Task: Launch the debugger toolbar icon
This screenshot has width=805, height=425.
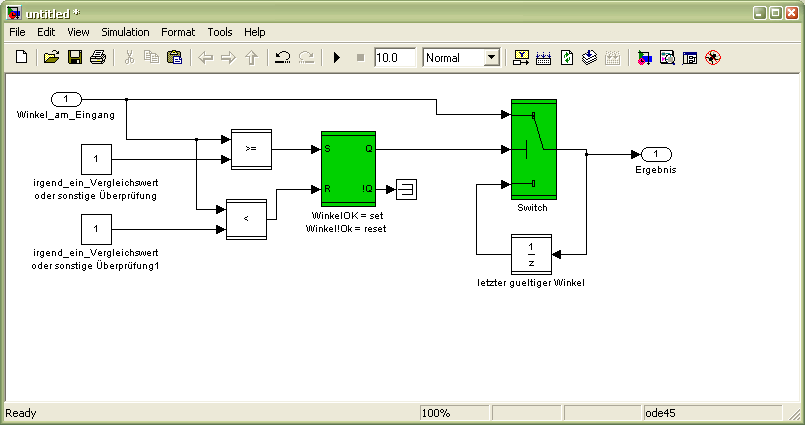Action: [x=713, y=58]
